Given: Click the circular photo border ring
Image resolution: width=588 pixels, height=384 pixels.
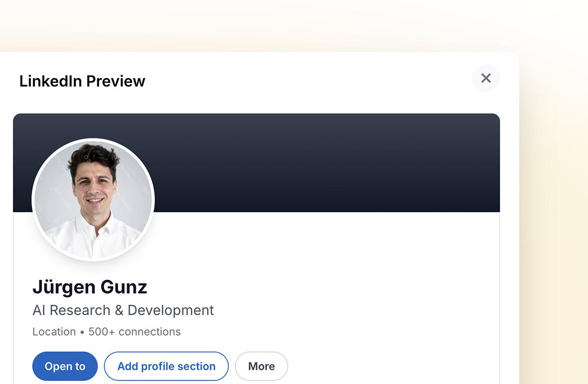Looking at the screenshot, I should (93, 142).
